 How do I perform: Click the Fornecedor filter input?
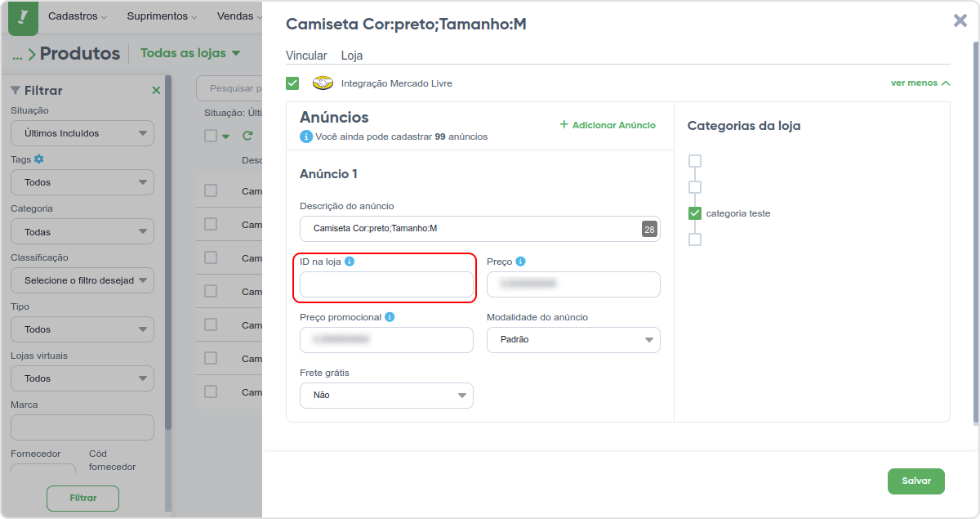[43, 469]
